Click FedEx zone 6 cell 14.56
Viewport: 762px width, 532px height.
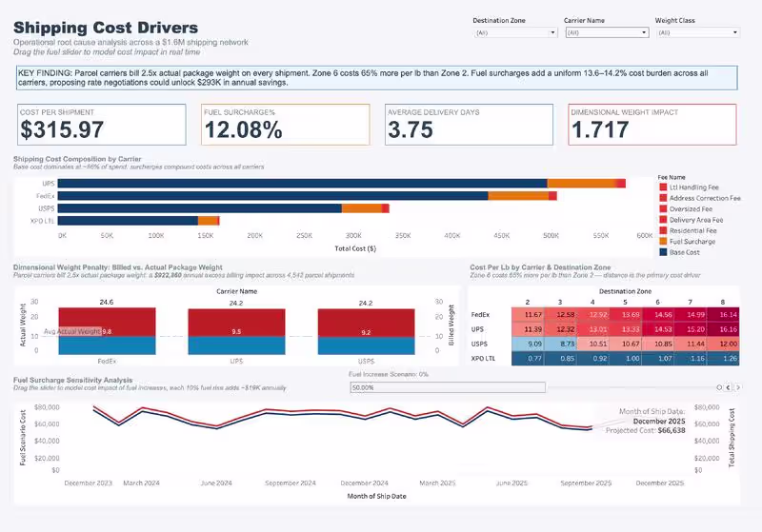[658, 315]
